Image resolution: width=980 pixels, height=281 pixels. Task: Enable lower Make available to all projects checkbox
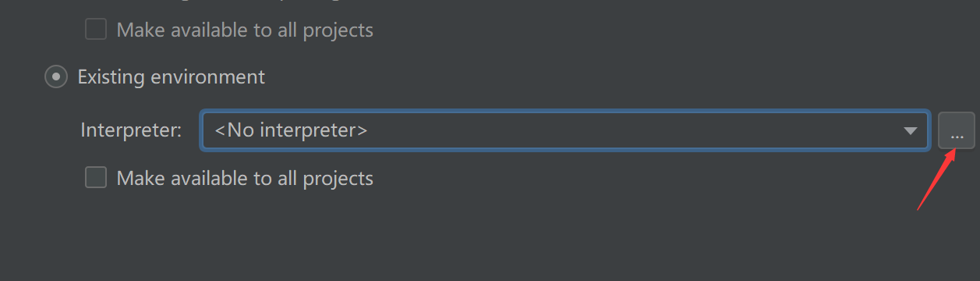(x=96, y=178)
